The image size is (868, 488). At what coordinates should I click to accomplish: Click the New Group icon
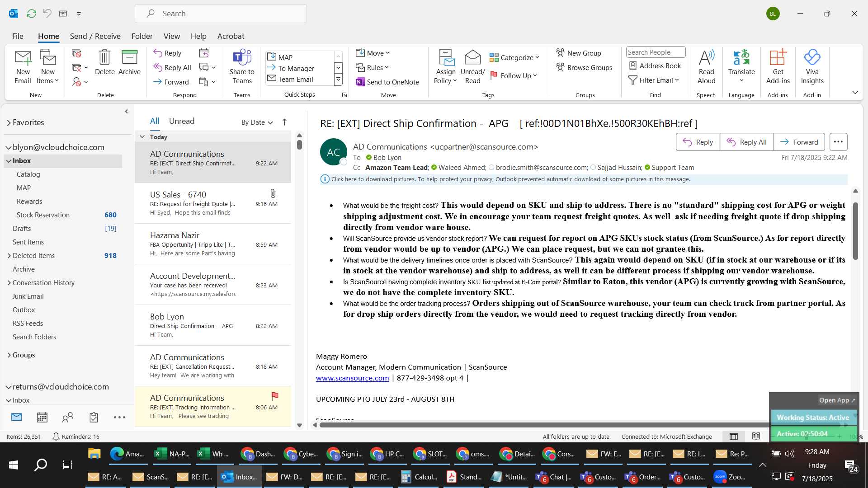(560, 53)
